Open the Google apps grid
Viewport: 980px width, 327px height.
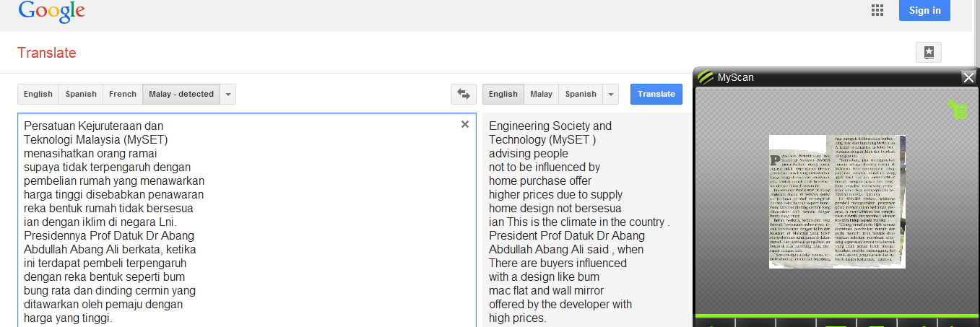tap(877, 10)
